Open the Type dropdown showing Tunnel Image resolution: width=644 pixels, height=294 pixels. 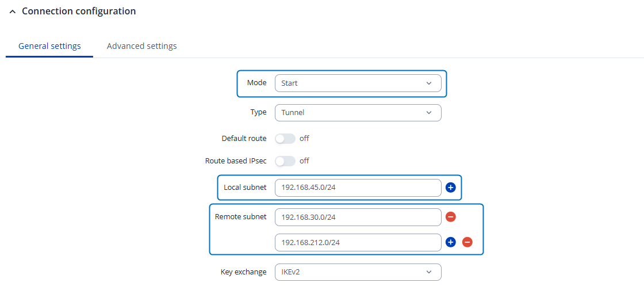point(358,113)
